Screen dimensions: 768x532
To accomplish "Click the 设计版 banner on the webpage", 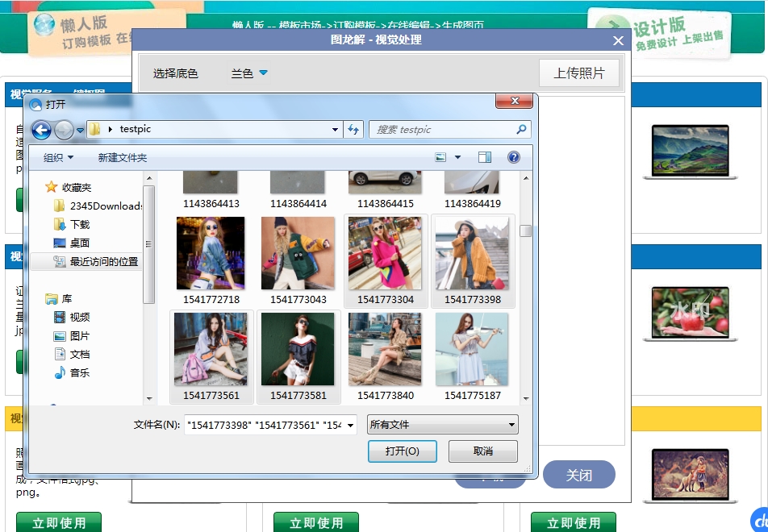I will (x=661, y=32).
